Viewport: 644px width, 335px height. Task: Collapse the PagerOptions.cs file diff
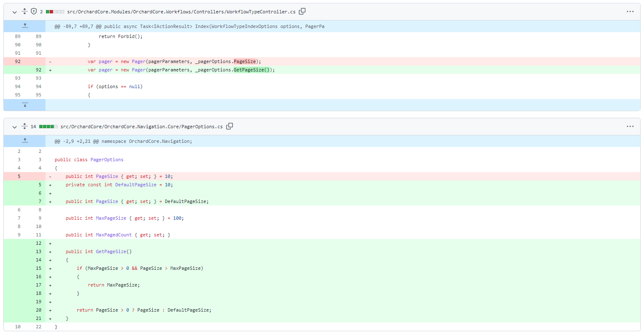15,127
